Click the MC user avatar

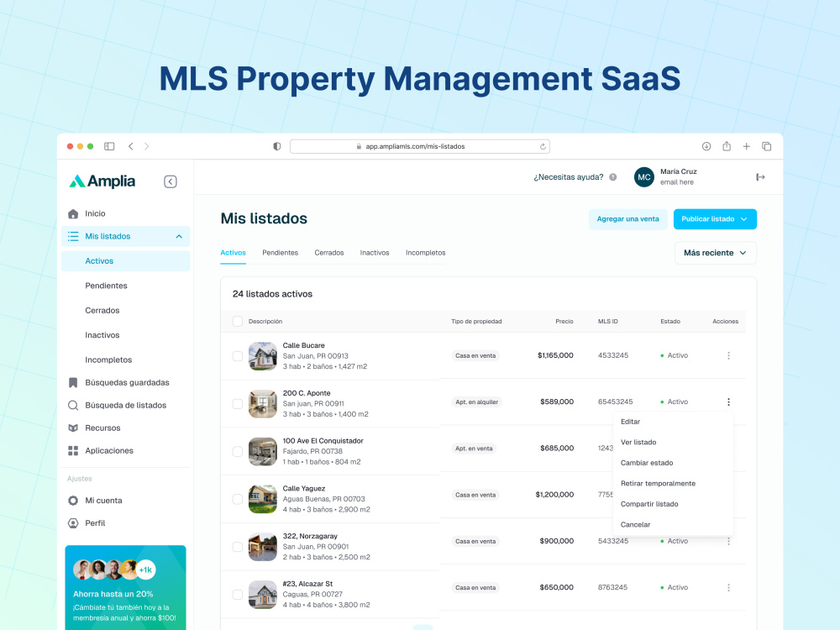coord(644,177)
